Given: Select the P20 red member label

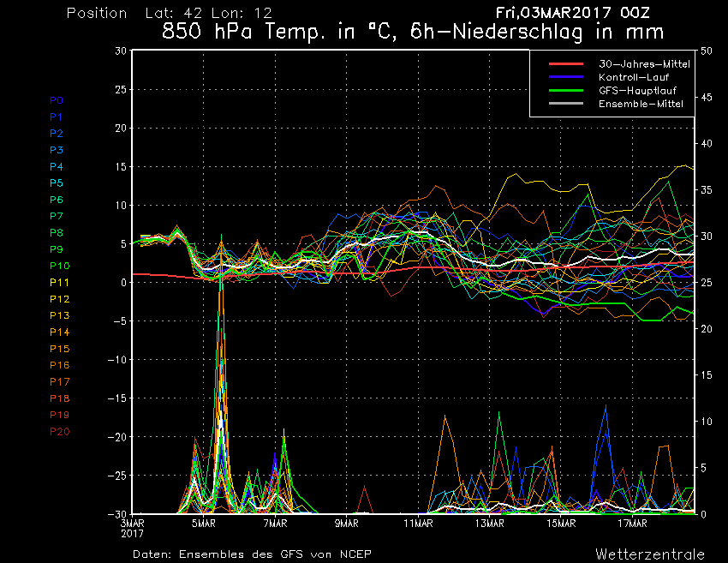Looking at the screenshot, I should 60,432.
